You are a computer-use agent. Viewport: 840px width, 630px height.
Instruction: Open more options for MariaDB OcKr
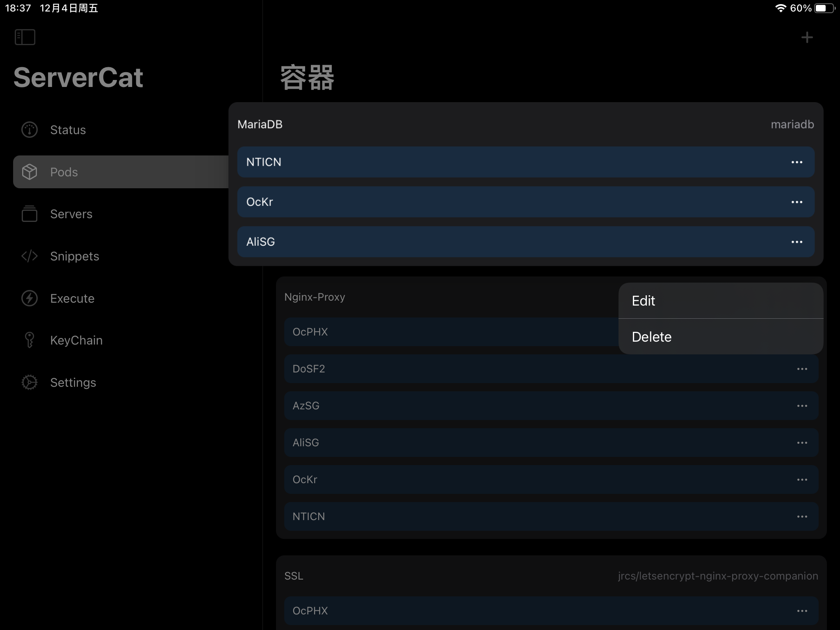pyautogui.click(x=797, y=202)
